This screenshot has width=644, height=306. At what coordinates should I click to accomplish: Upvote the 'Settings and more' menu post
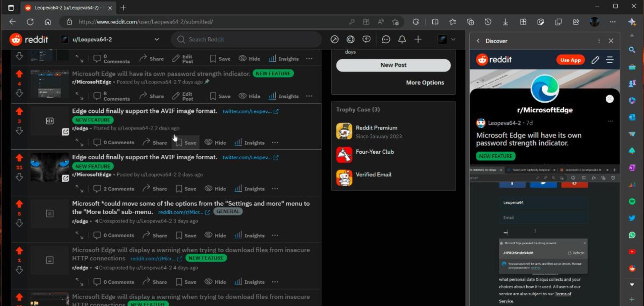19,204
